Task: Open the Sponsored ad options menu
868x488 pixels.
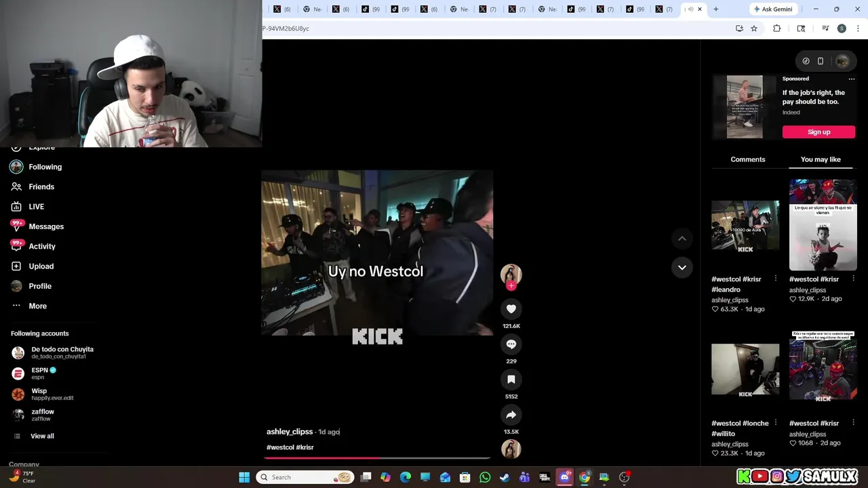Action: (852, 79)
